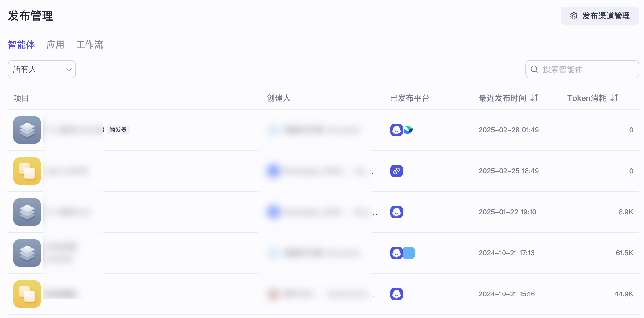This screenshot has width=644, height=318.
Task: Click the yellow project icon dated 2025-02-25
Action: pos(27,171)
